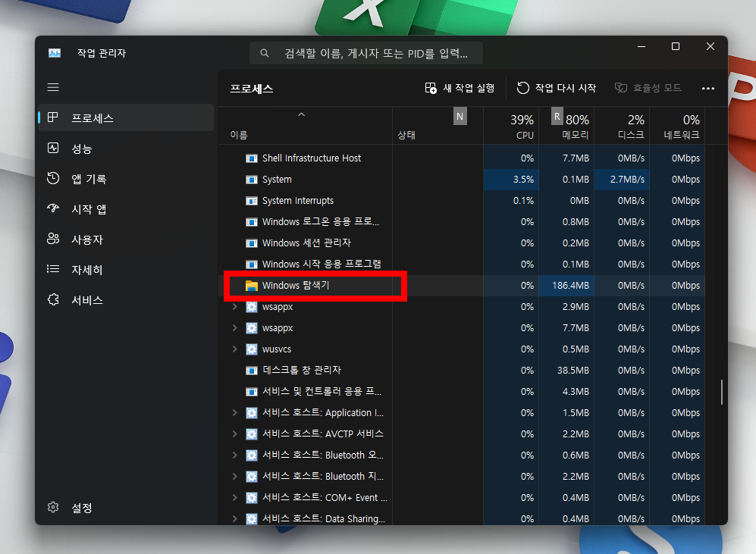This screenshot has width=756, height=554.
Task: Sort by the 네트워크 column header
Action: click(677, 127)
